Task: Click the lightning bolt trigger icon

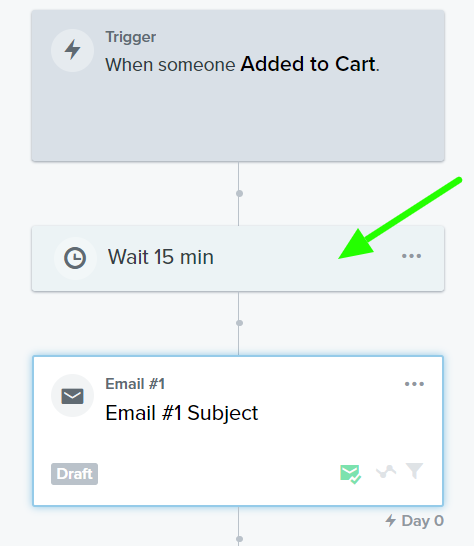Action: click(72, 50)
